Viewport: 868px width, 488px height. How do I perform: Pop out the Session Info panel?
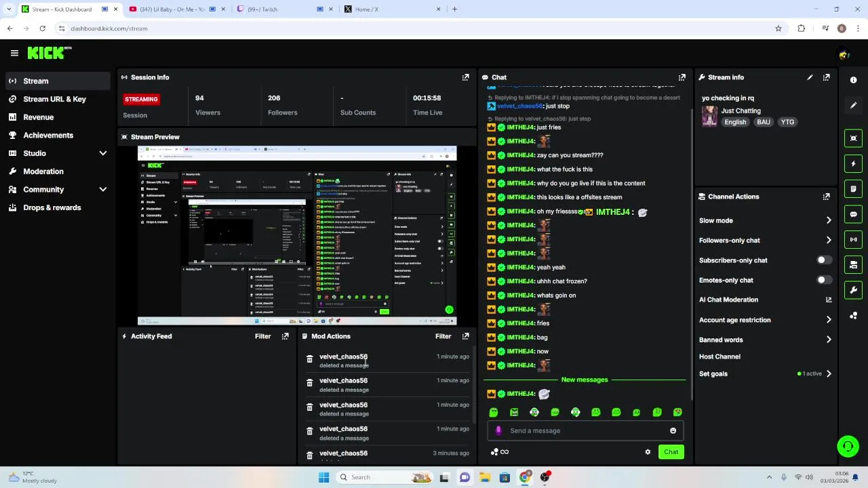click(465, 77)
